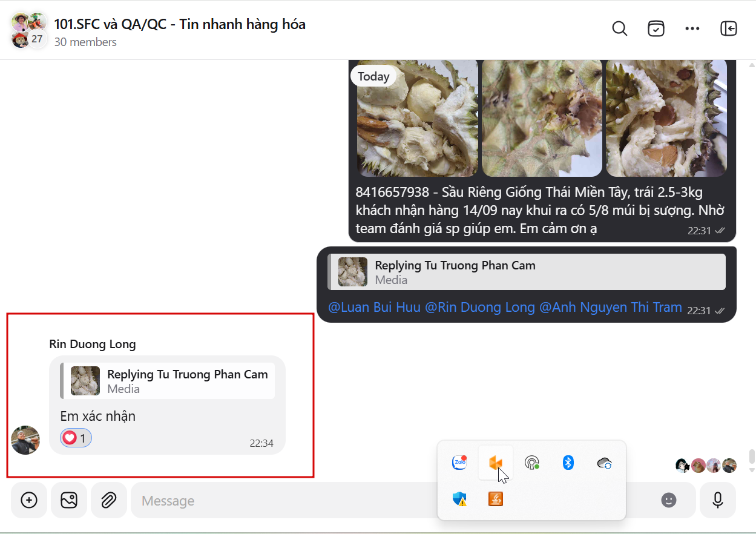This screenshot has width=756, height=534.
Task: Open the chat search magnifier
Action: tap(619, 28)
